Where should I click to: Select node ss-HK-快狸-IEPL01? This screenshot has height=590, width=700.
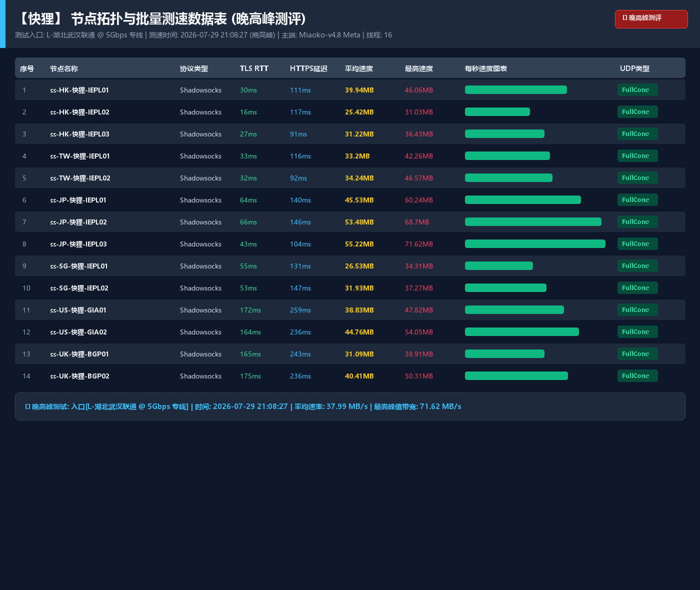point(79,90)
